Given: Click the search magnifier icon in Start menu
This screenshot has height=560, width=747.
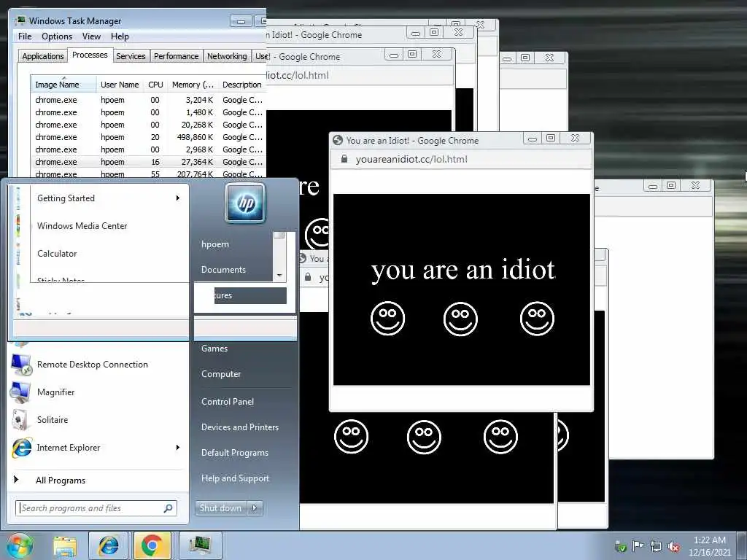Looking at the screenshot, I should pos(169,508).
